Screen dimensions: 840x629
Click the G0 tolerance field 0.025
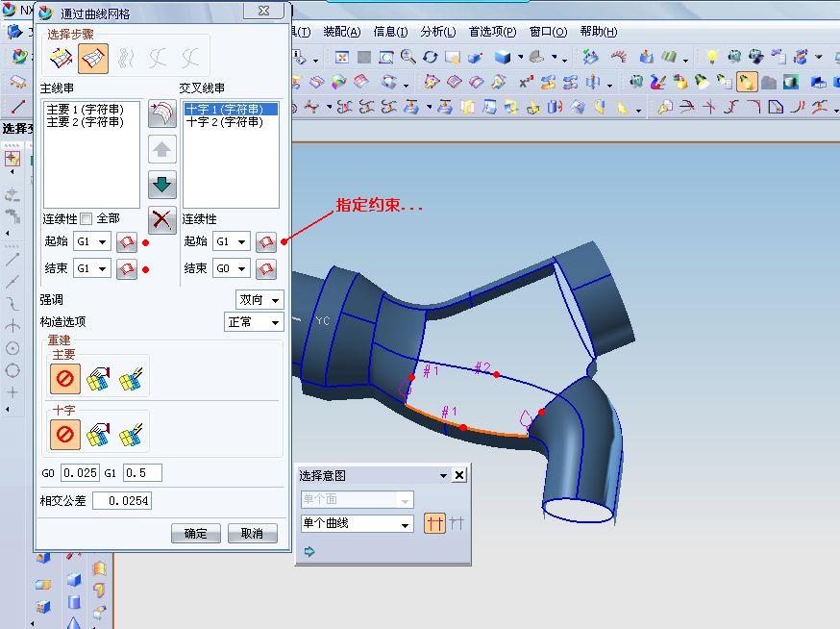point(80,473)
